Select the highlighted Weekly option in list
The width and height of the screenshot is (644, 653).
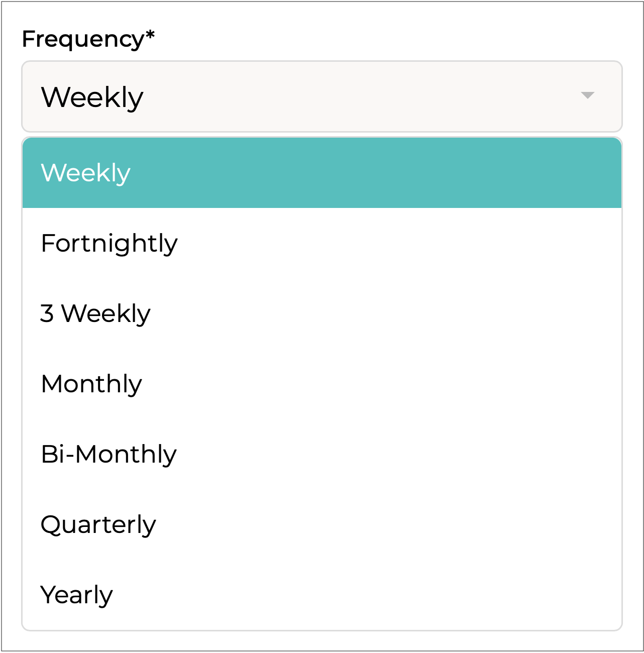(x=321, y=173)
